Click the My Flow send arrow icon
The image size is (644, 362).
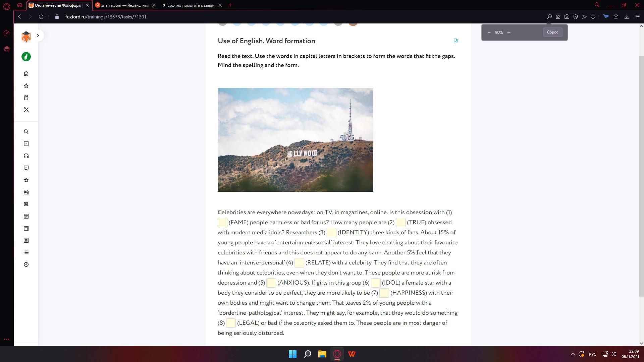(x=584, y=17)
